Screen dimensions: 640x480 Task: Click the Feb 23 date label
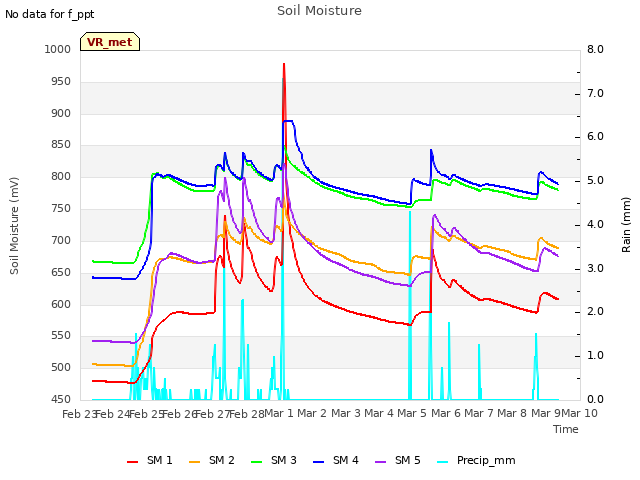click(x=79, y=414)
